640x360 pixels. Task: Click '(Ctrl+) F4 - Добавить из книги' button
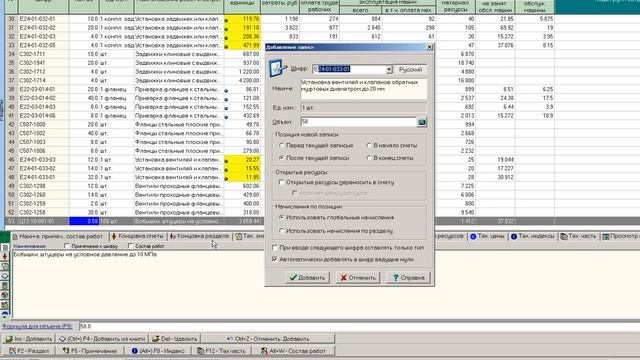102,339
